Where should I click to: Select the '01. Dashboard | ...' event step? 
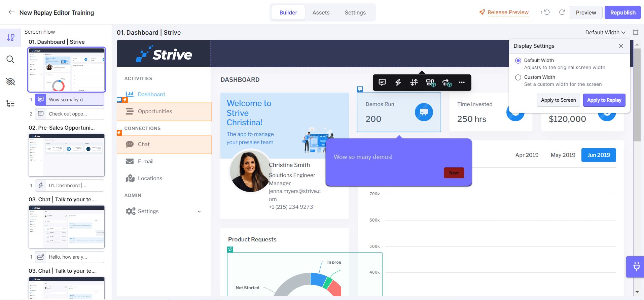point(70,186)
